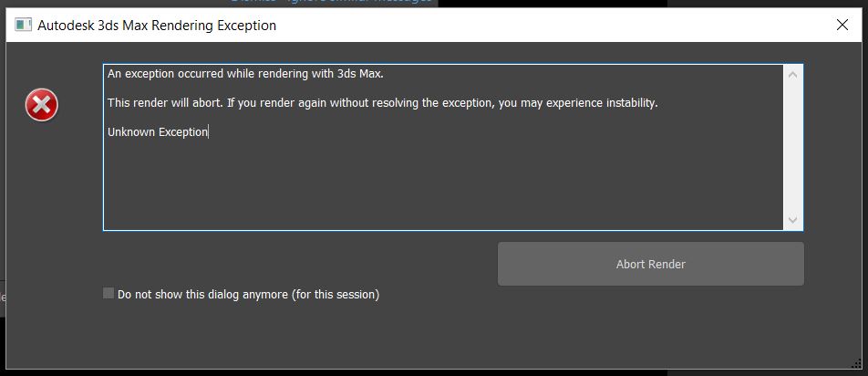Click the message box scroll down arrow

(x=792, y=220)
